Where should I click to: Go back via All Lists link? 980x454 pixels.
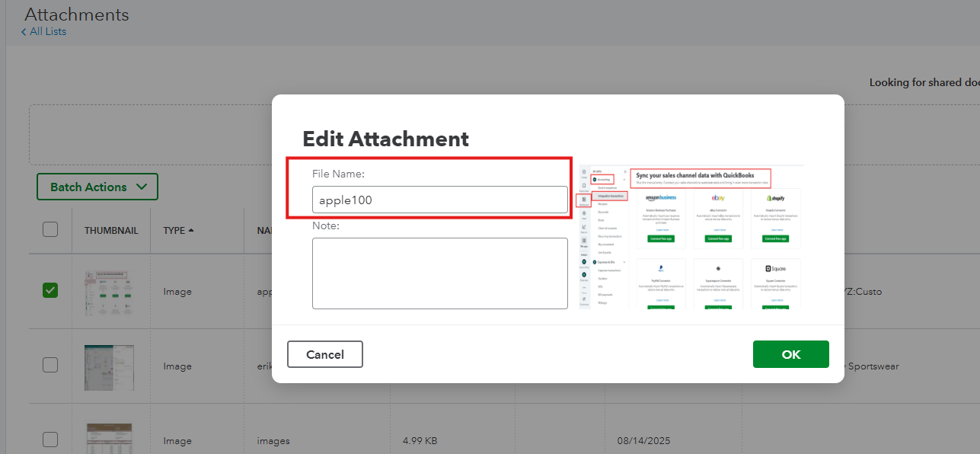pos(47,31)
